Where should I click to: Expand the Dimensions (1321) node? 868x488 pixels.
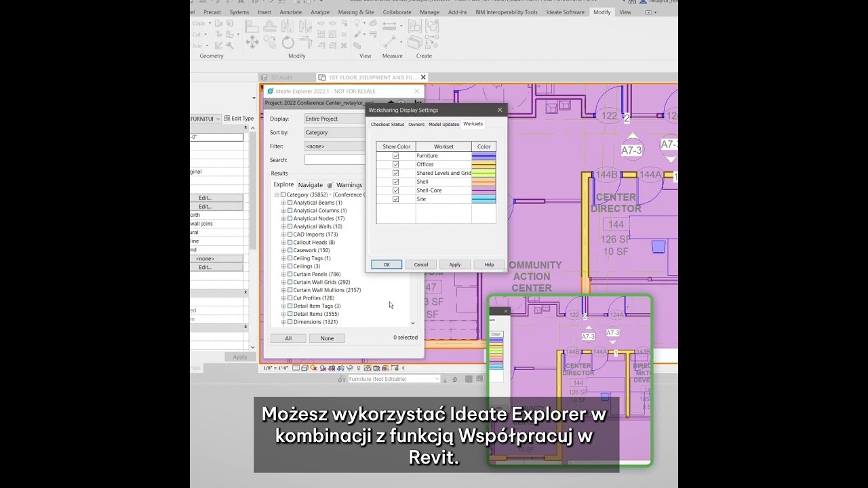coord(283,322)
